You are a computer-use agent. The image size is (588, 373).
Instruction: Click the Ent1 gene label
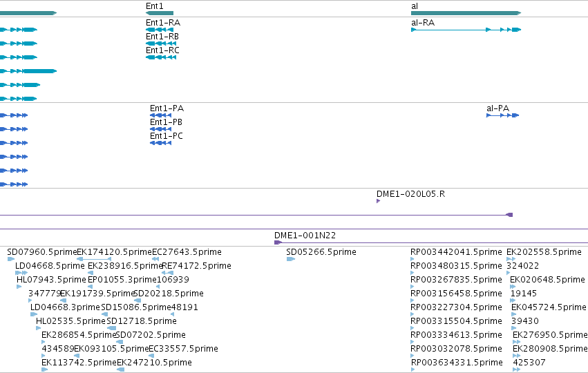point(155,6)
